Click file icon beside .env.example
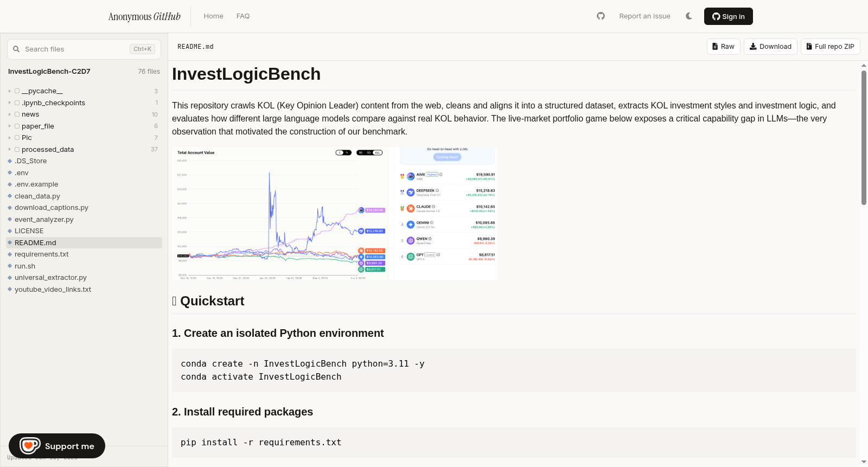868x467 pixels. (10, 184)
